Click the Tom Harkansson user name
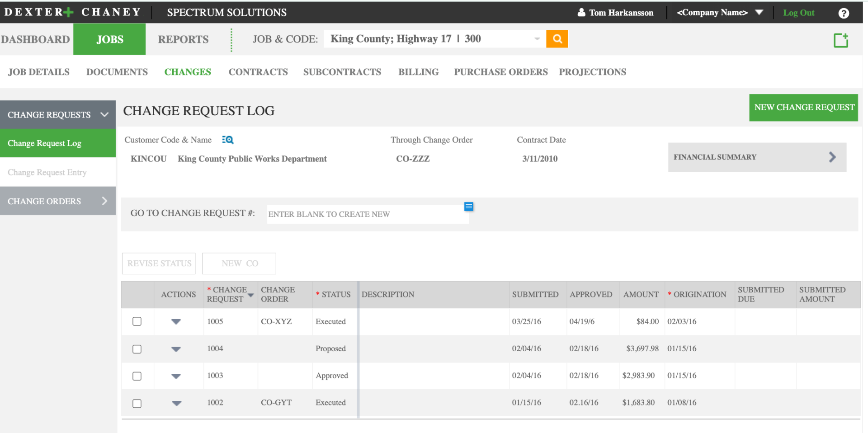 [x=621, y=13]
